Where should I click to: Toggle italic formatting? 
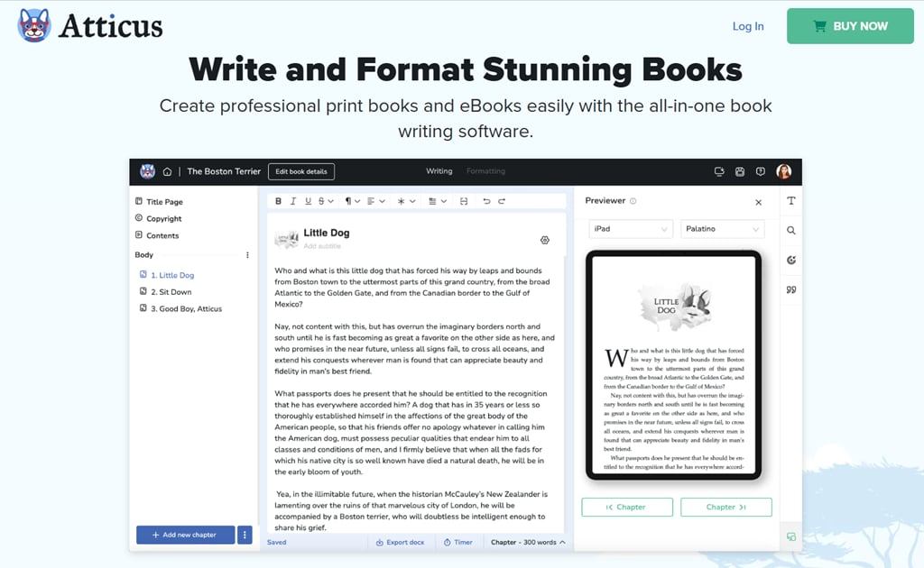(293, 201)
